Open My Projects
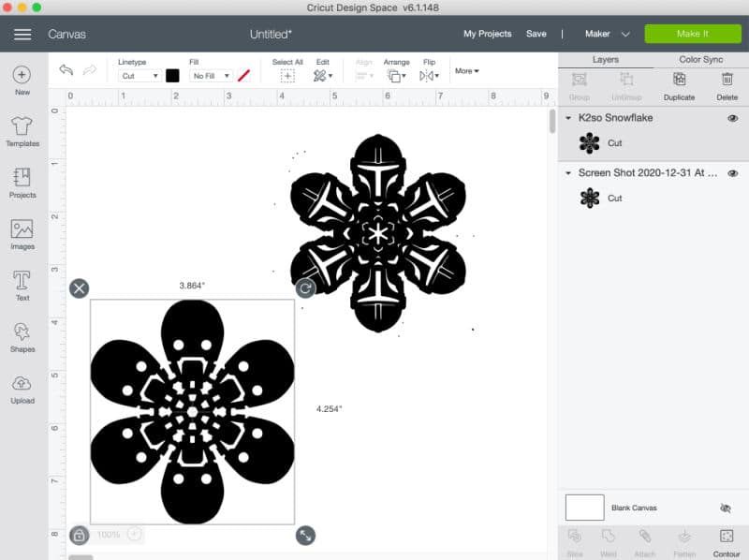Image resolution: width=749 pixels, height=560 pixels. (487, 34)
